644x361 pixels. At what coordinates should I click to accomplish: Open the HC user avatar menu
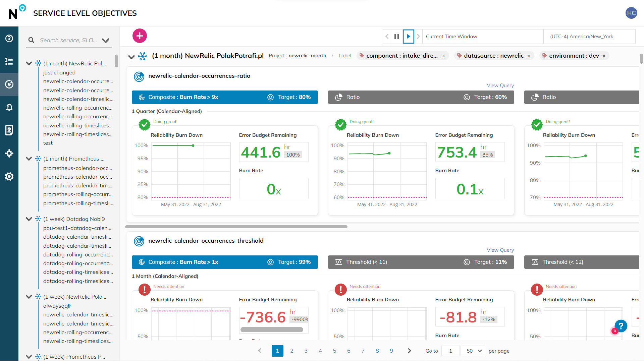click(631, 13)
